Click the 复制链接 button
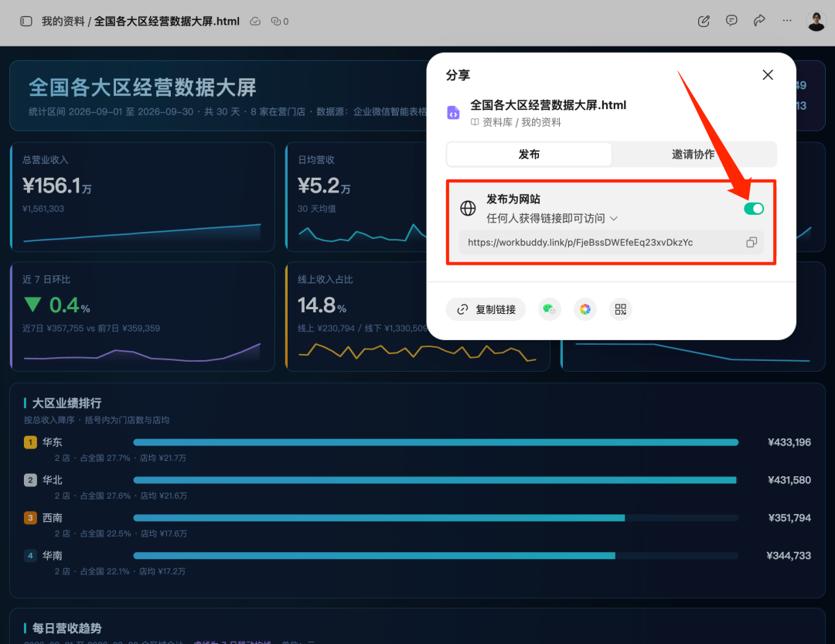Viewport: 835px width, 644px height. coord(486,309)
